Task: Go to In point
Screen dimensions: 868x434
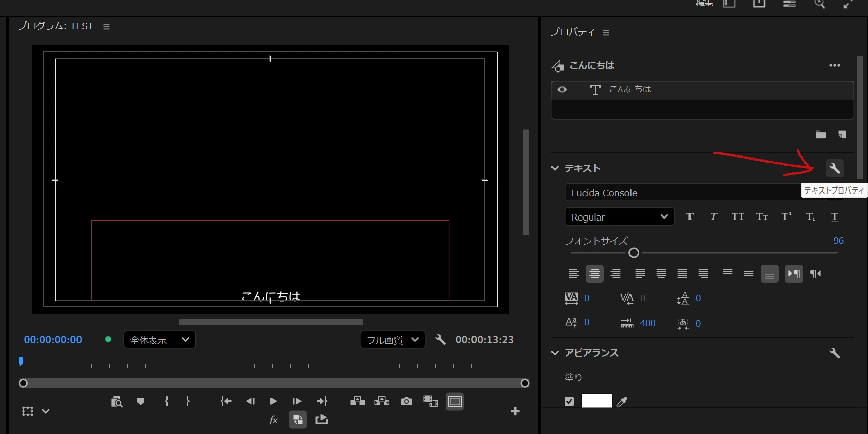Action: [x=226, y=401]
